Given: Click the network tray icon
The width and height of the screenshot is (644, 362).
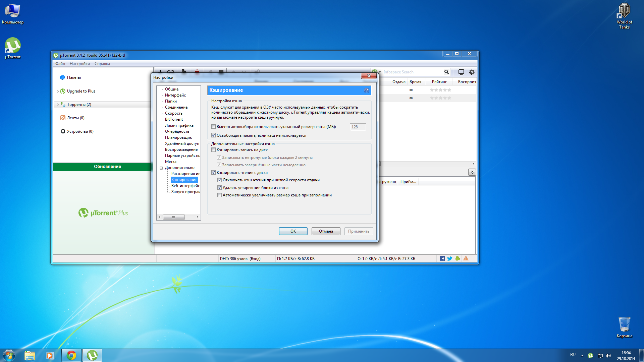Looking at the screenshot, I should (x=600, y=356).
